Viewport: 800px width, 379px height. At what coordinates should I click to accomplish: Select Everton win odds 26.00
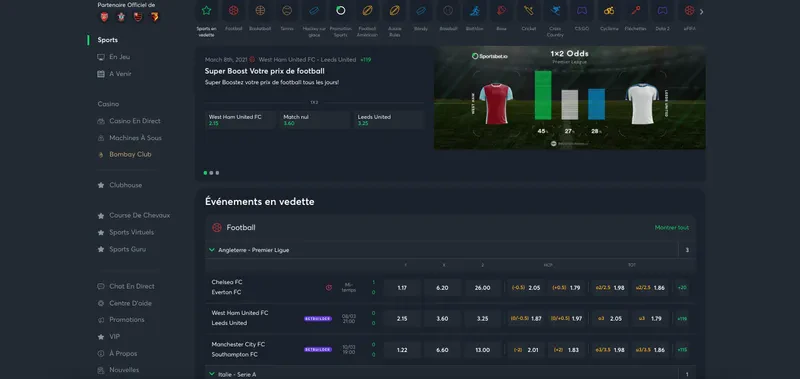point(483,288)
